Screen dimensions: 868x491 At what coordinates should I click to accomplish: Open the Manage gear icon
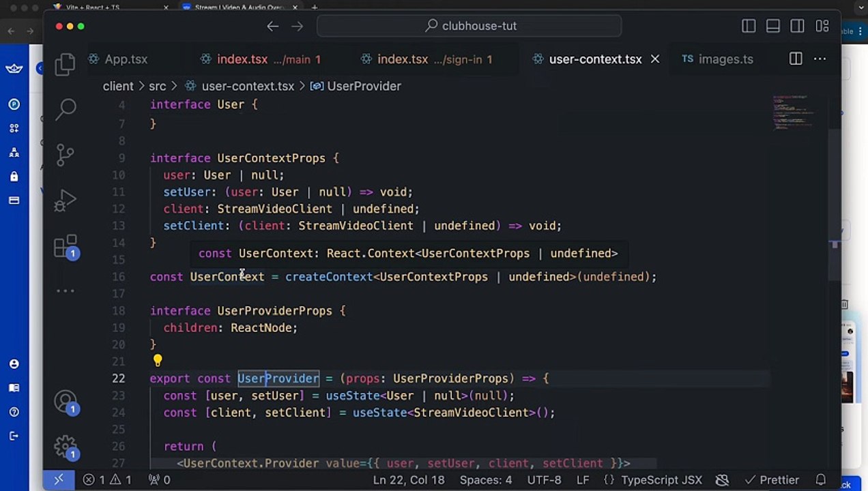pos(66,447)
